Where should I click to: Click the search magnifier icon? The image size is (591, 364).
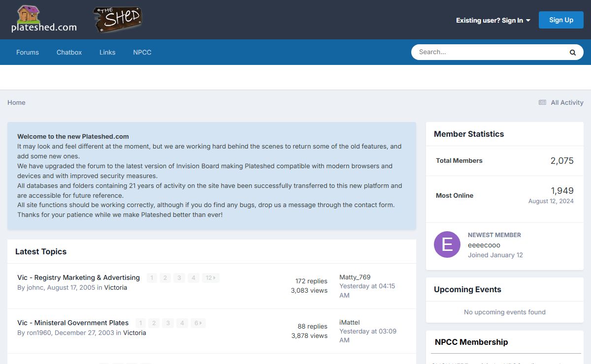[572, 52]
